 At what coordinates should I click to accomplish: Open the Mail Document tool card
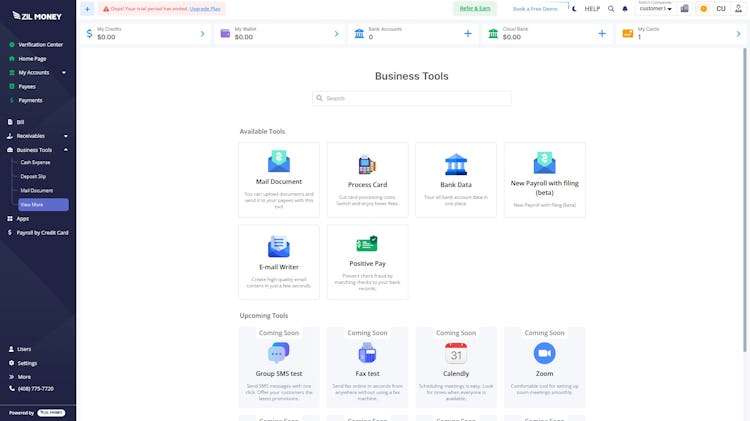[x=279, y=180]
